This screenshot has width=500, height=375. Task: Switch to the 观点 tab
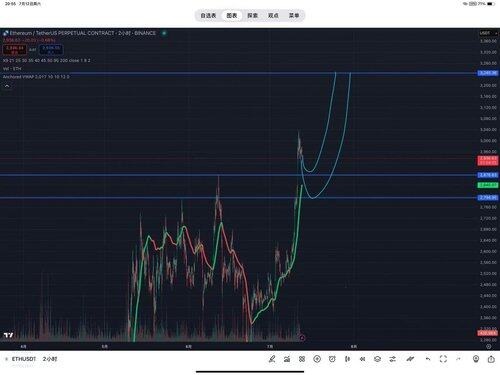click(x=273, y=15)
